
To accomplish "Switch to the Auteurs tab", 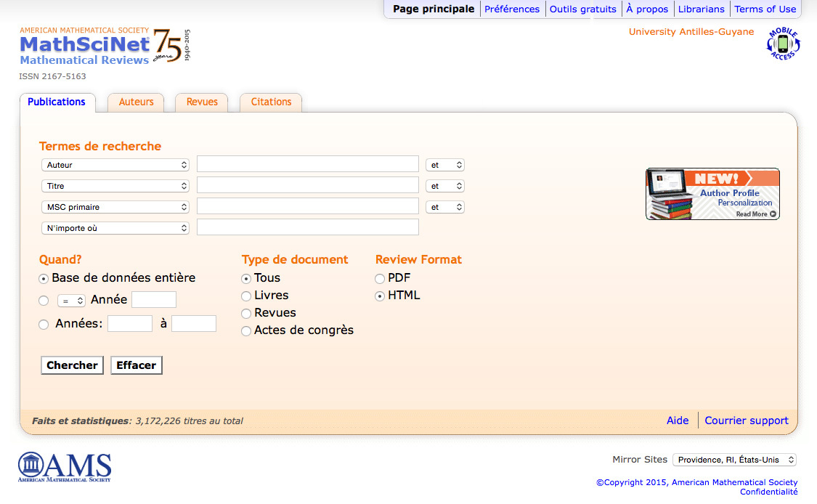I will 136,102.
